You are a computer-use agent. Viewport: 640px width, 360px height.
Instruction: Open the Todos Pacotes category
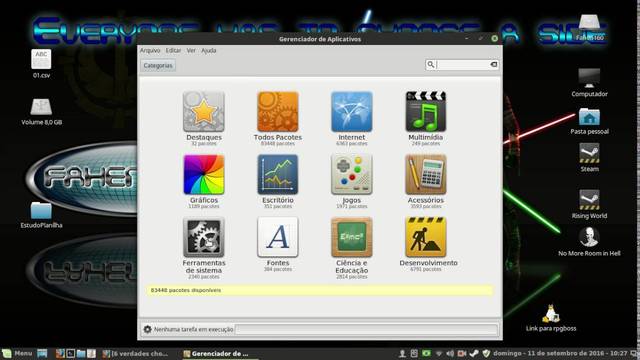(278, 118)
